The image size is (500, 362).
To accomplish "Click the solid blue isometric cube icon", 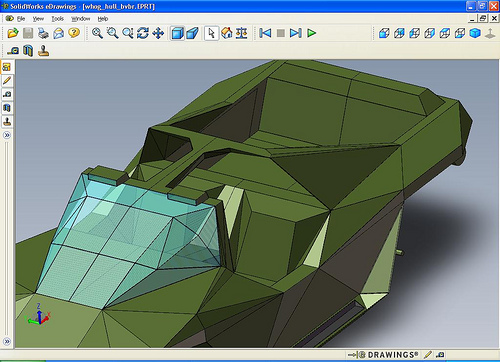I will (x=475, y=33).
